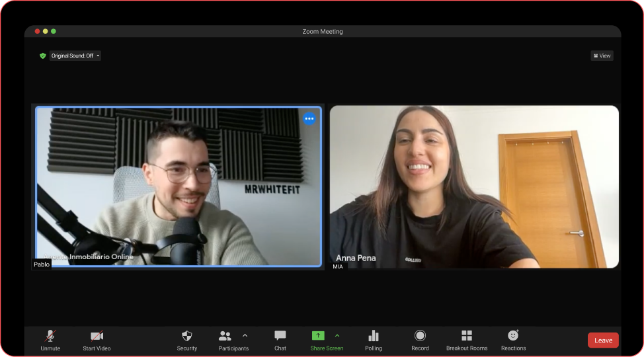
Task: Click the green Share Screen icon
Action: tap(318, 336)
